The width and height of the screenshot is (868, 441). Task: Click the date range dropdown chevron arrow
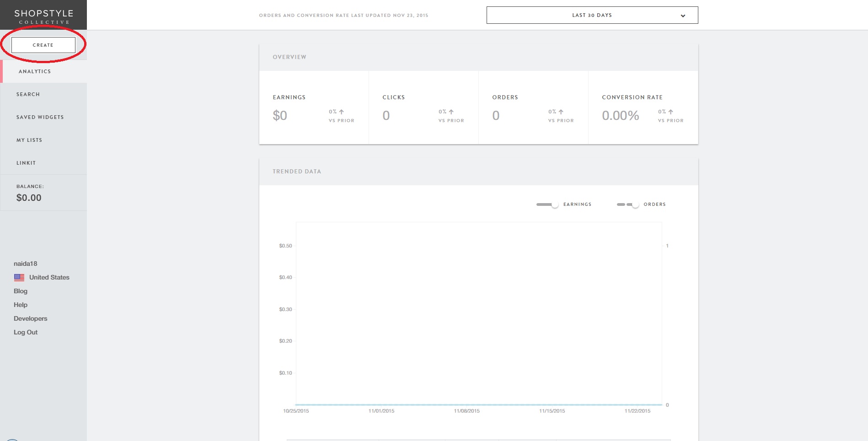pos(683,16)
